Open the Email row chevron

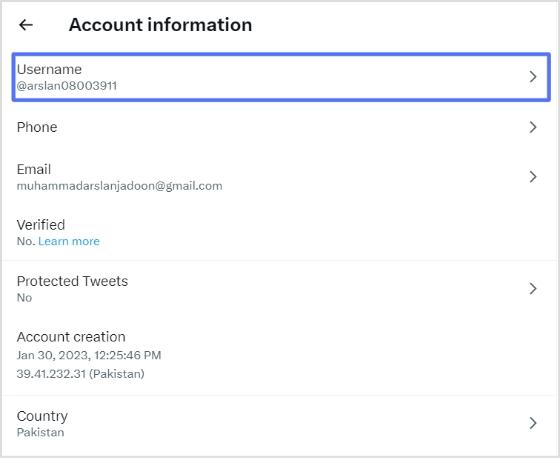point(533,176)
